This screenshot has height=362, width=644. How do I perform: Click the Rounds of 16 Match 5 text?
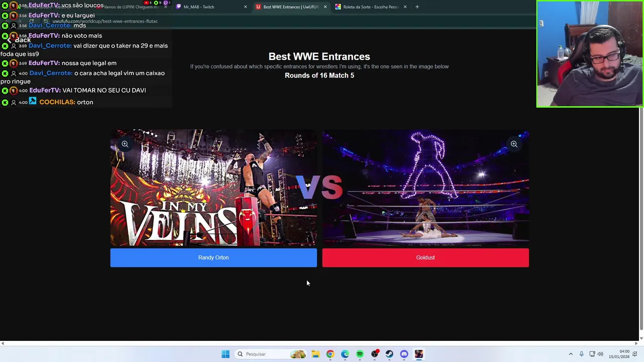pos(319,75)
